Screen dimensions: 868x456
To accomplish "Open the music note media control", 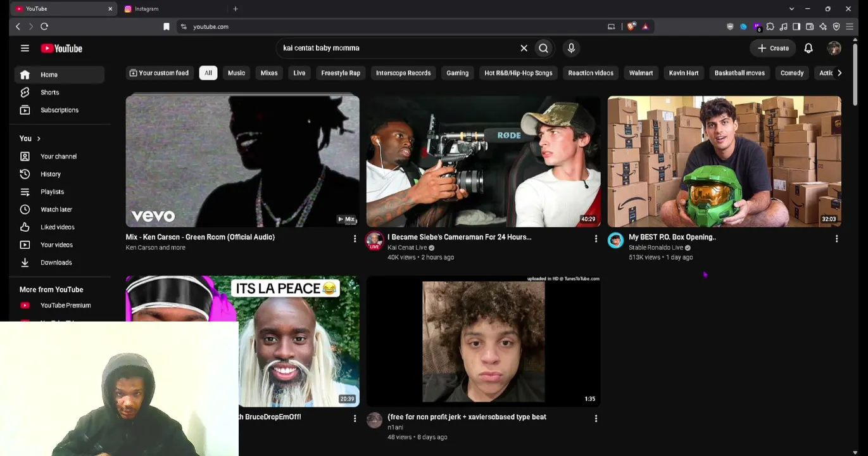I will coord(783,27).
